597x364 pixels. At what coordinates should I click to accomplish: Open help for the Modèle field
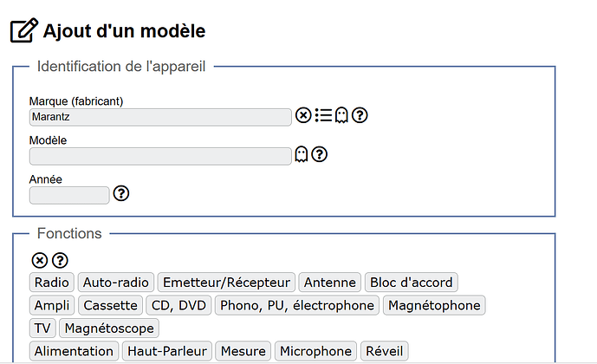click(319, 154)
